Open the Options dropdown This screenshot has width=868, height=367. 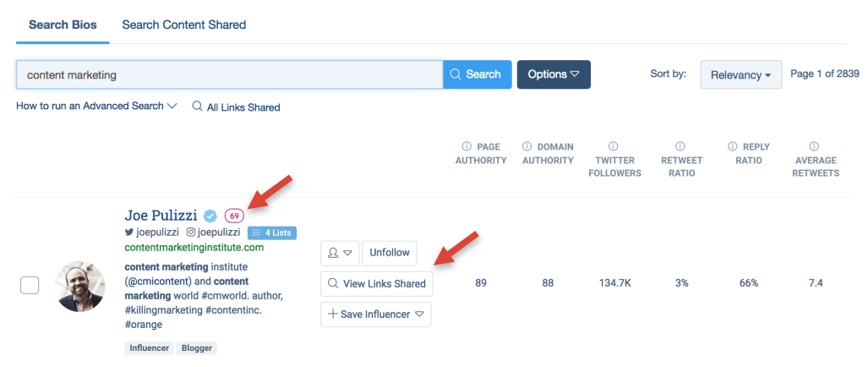click(554, 74)
